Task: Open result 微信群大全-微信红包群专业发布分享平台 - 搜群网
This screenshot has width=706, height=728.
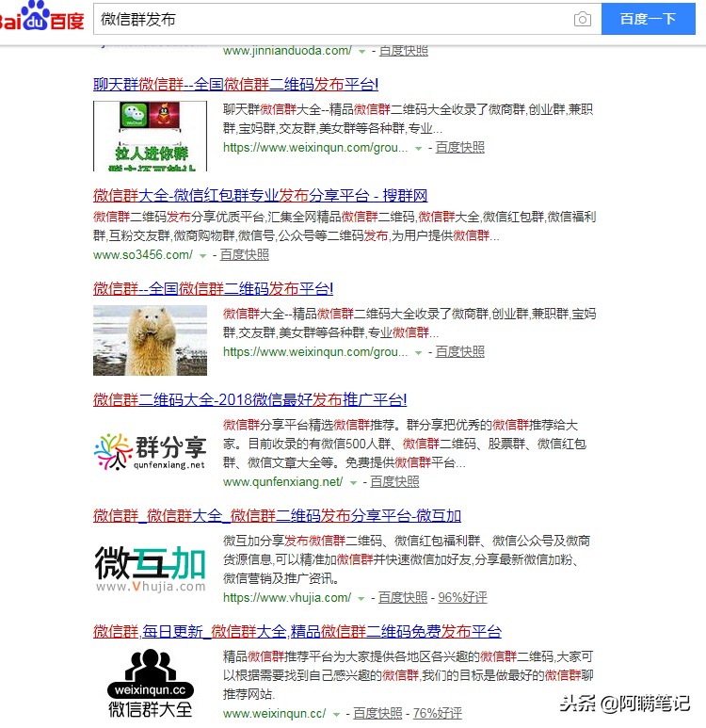Action: tap(261, 196)
